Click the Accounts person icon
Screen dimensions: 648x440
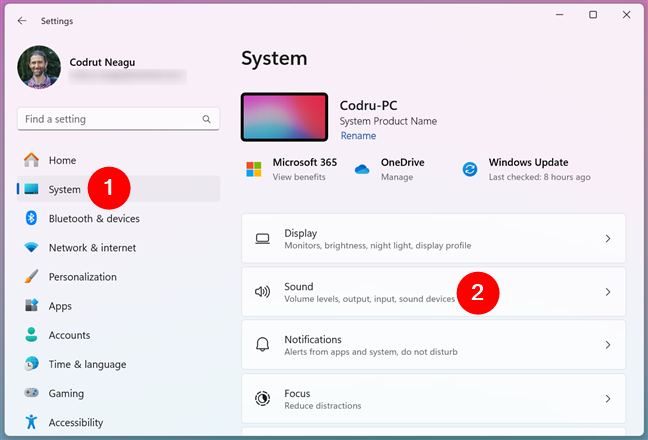coord(31,335)
